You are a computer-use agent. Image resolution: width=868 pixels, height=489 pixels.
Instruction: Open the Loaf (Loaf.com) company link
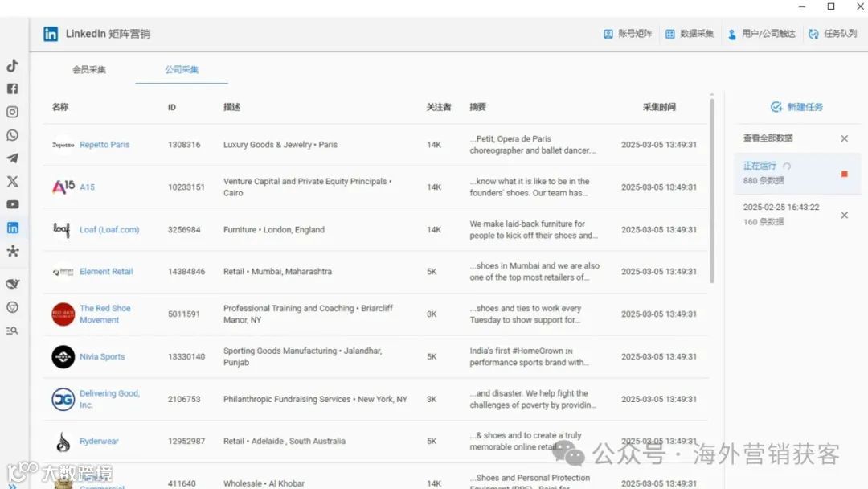109,229
